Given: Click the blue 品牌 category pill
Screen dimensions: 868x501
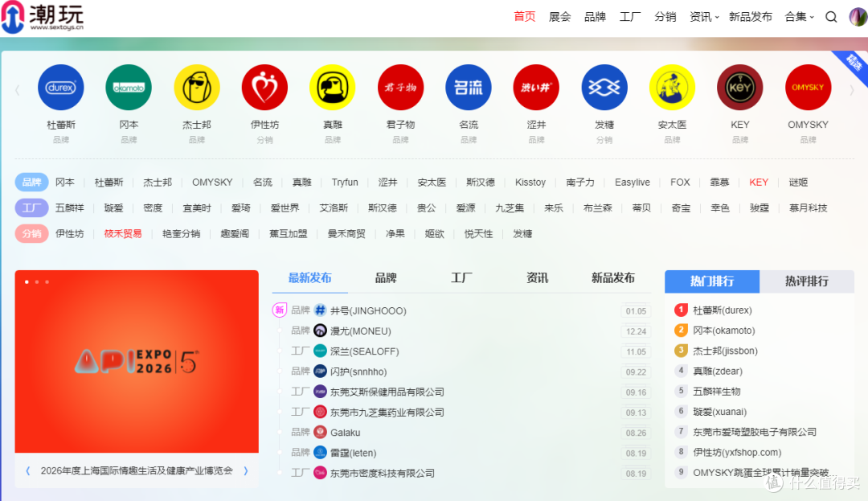Looking at the screenshot, I should (x=31, y=182).
